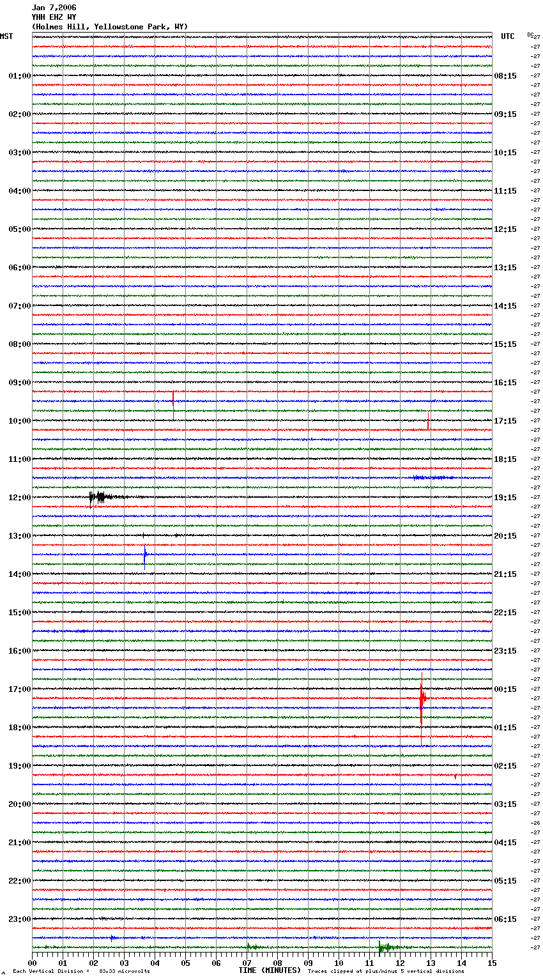This screenshot has height=980, width=543.
Task: Click the "TIME (MINUTES)" axis title
Action: [270, 970]
